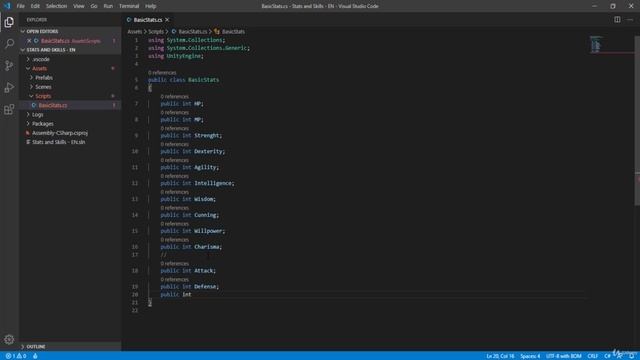
Task: Click the C# file icon on BasicStats.cs tab
Action: (x=129, y=20)
